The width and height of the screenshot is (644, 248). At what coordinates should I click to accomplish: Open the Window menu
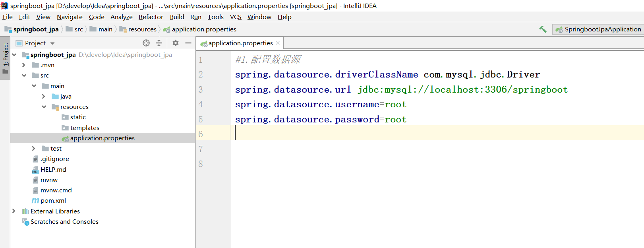259,17
